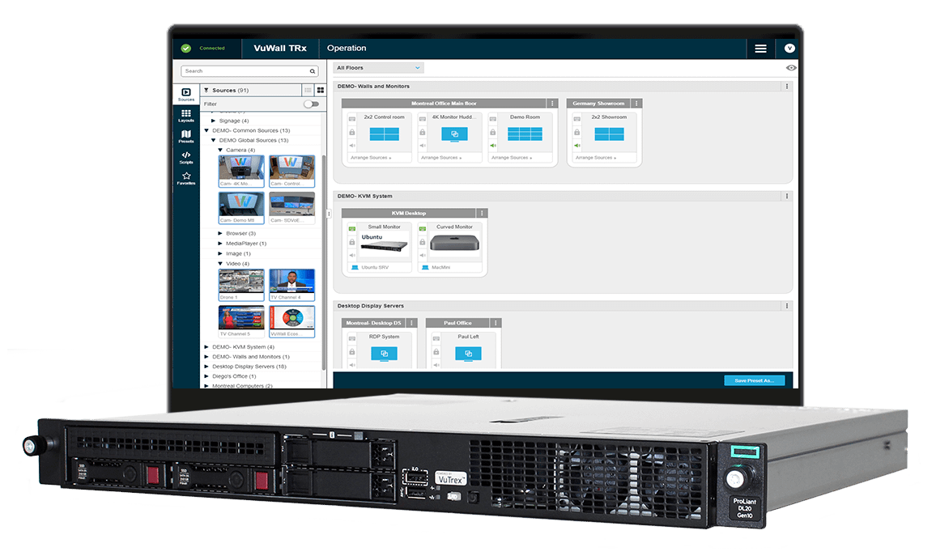The height and width of the screenshot is (560, 936).
Task: Switch sources to grid view
Action: click(x=321, y=91)
